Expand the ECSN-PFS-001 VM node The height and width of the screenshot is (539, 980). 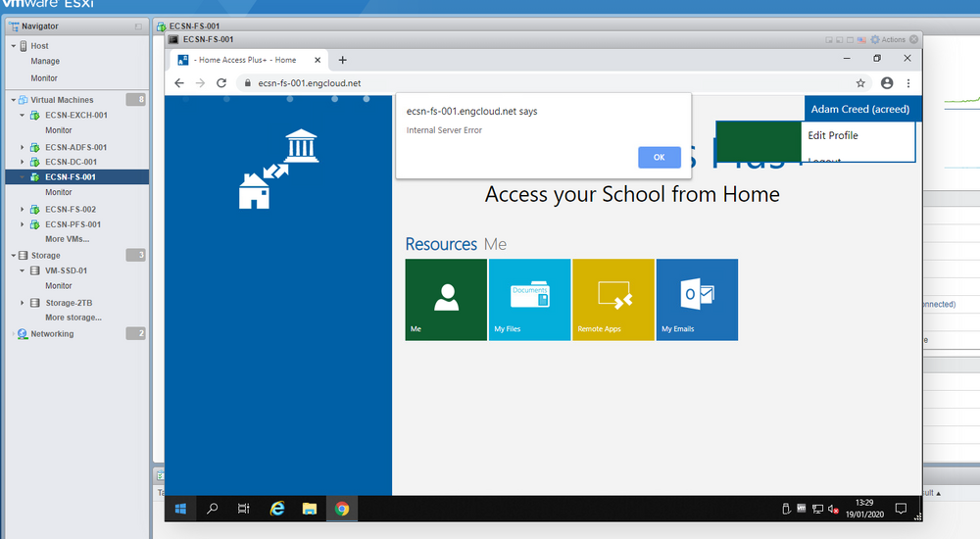pyautogui.click(x=22, y=224)
